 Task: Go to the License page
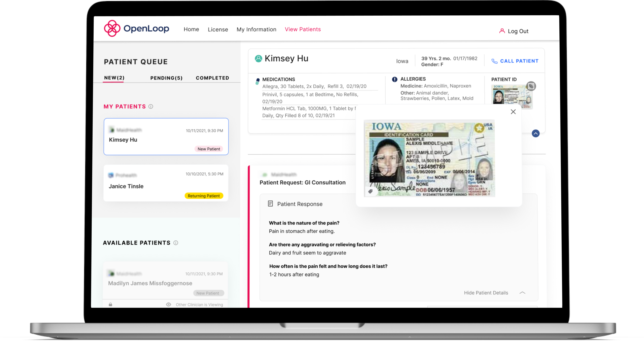pos(218,29)
